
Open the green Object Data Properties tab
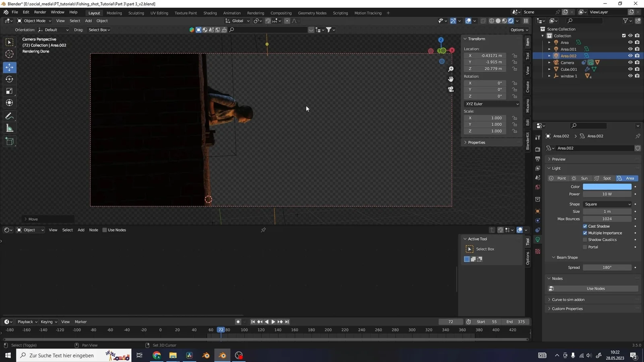pyautogui.click(x=537, y=239)
